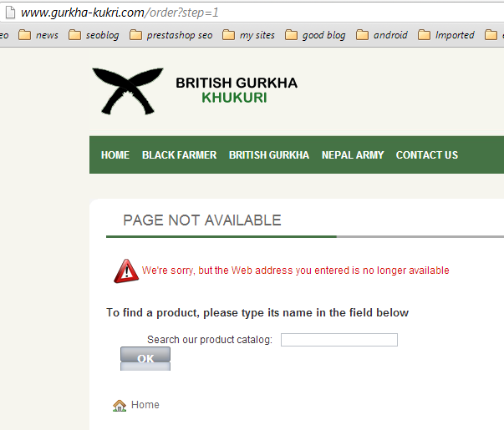The width and height of the screenshot is (504, 430).
Task: Select the NEPAL ARMY menu item
Action: coord(353,155)
